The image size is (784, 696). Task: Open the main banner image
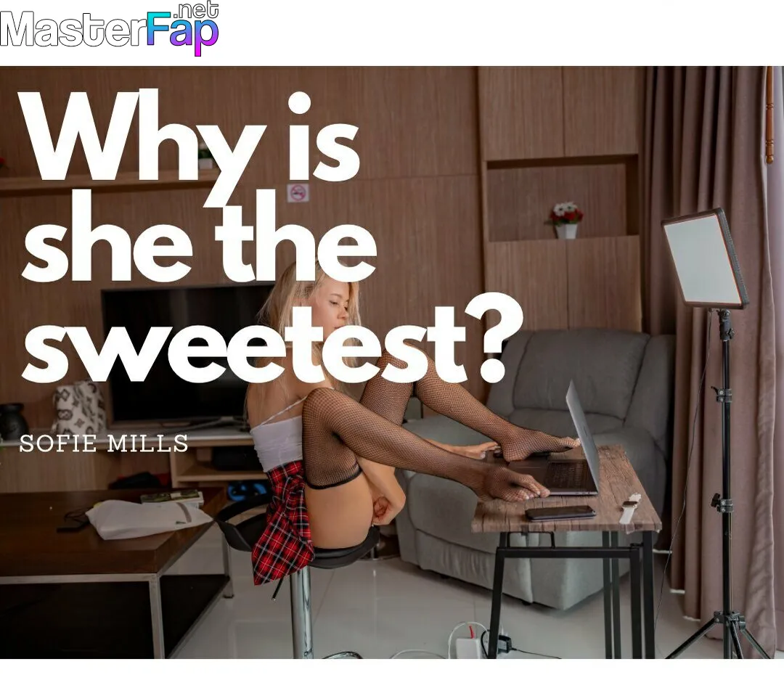[392, 362]
